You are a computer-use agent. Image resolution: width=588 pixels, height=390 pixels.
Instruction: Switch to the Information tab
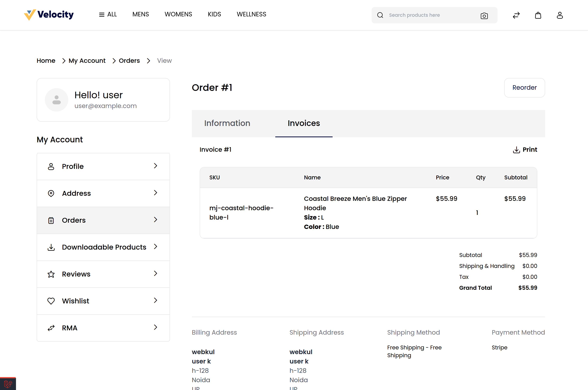pos(227,123)
